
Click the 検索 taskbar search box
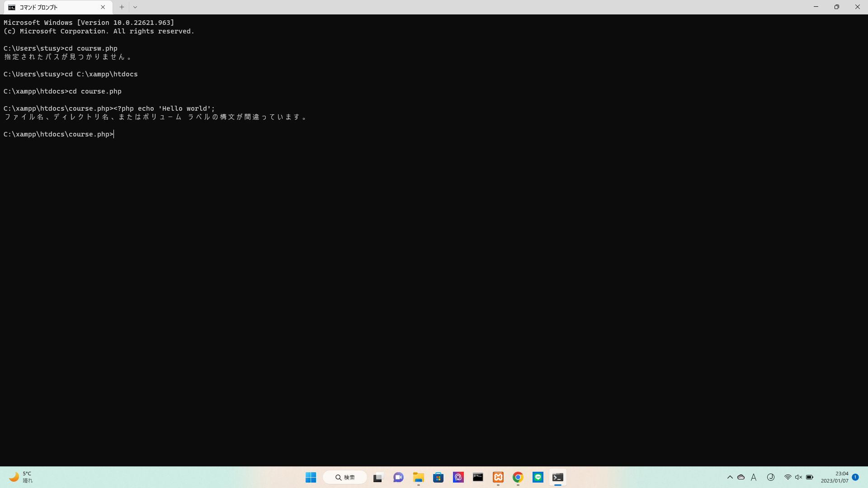click(x=345, y=477)
